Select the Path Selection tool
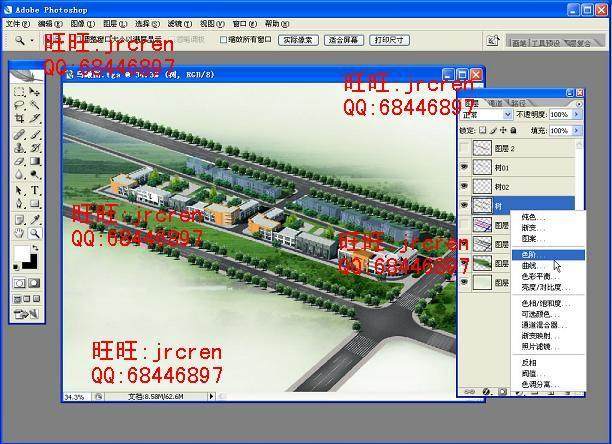 (x=19, y=190)
